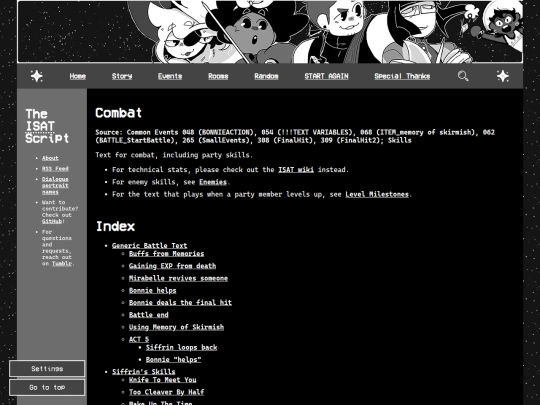Click the Combat page heading
Image resolution: width=540 pixels, height=405 pixels.
(118, 113)
